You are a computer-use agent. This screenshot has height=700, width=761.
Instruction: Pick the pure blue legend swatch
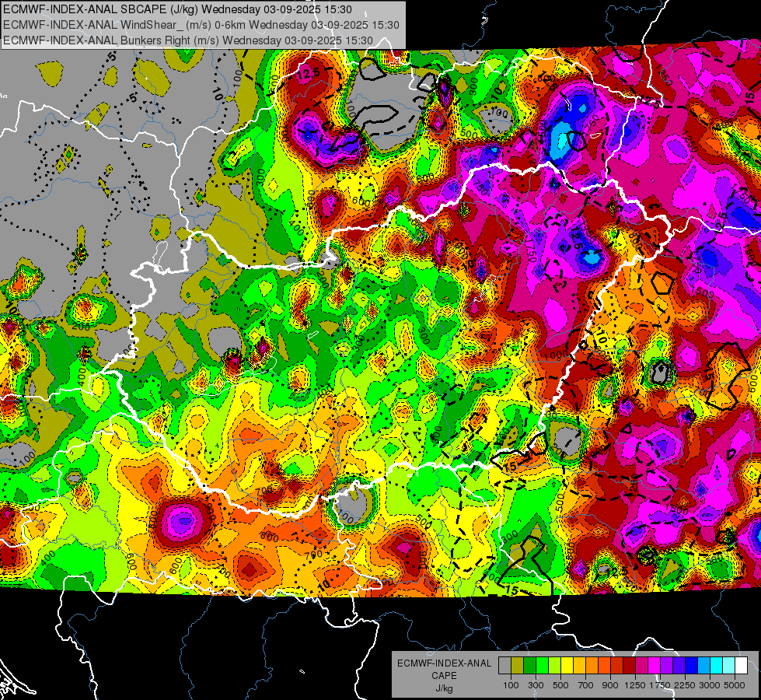tap(692, 666)
